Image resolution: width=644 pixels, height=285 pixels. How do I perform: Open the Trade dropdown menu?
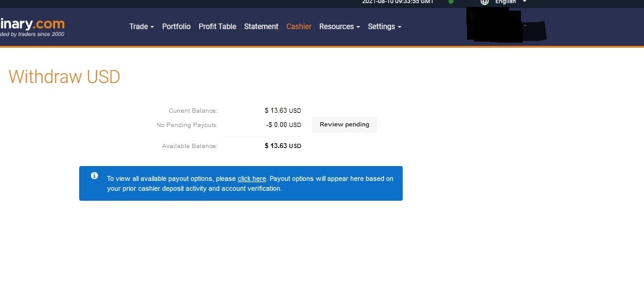point(142,26)
